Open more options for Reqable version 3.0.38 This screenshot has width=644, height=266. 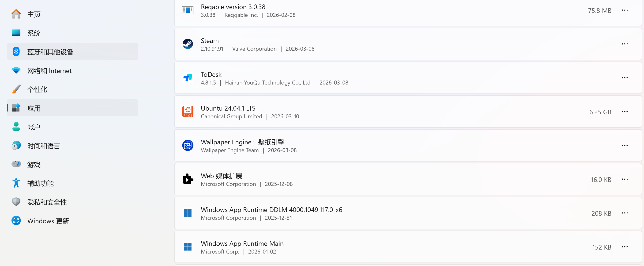tap(624, 10)
